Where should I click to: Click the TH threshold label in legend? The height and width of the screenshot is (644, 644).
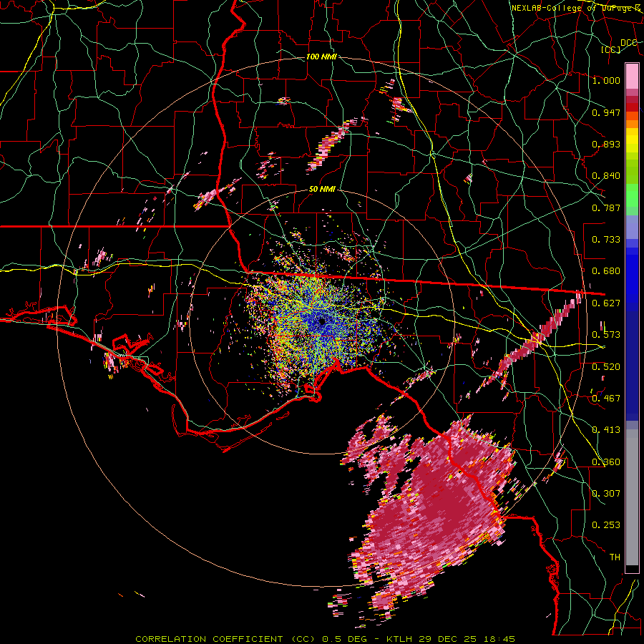click(615, 557)
